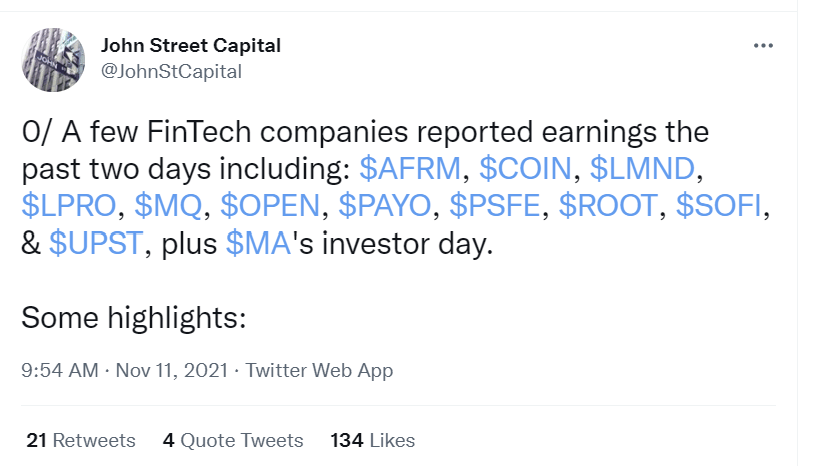Visit the @JohnStCapital handle link
This screenshot has width=830, height=466.
click(171, 71)
